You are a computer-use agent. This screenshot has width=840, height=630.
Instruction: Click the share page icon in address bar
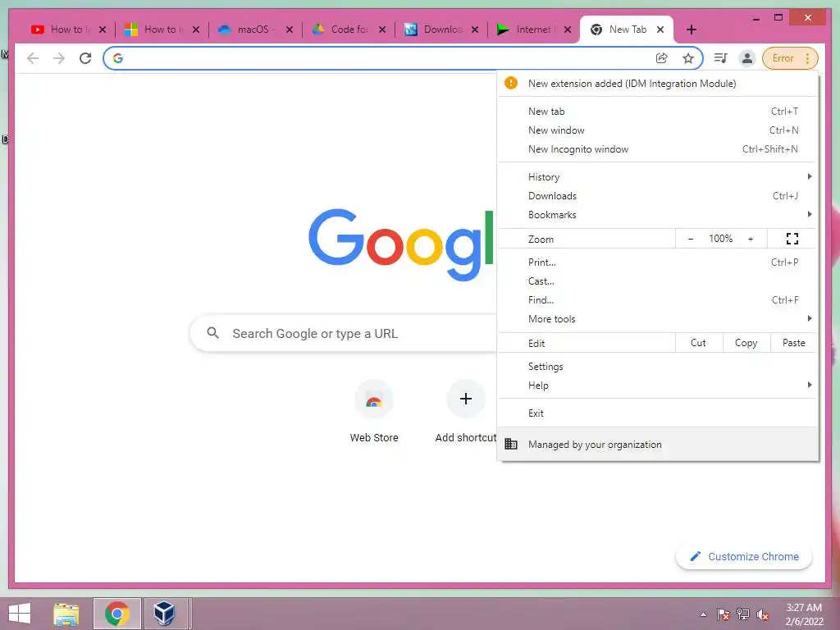tap(662, 58)
